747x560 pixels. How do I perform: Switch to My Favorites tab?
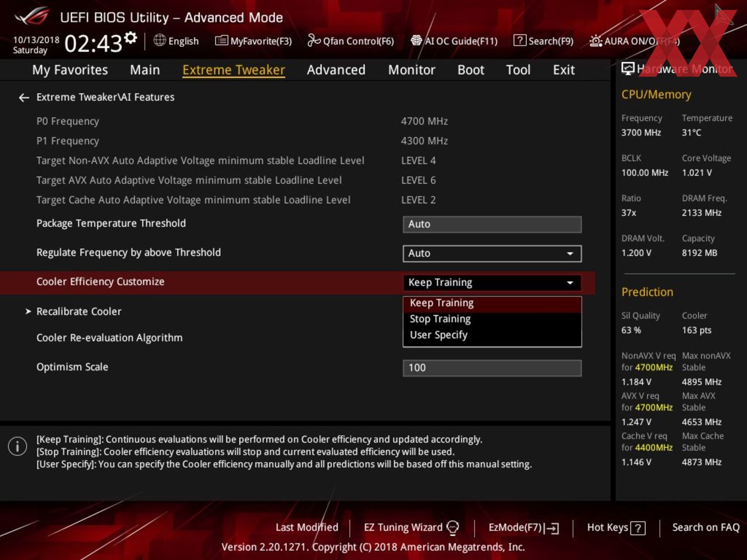[x=70, y=70]
